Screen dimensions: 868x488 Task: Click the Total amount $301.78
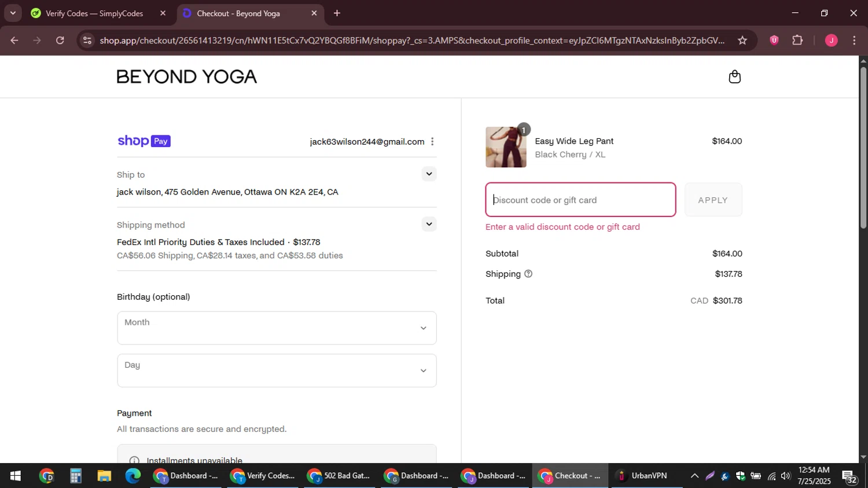(x=727, y=300)
